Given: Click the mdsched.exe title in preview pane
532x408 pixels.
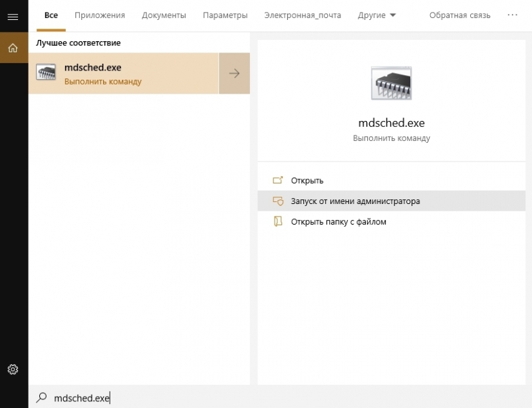Looking at the screenshot, I should [x=391, y=122].
